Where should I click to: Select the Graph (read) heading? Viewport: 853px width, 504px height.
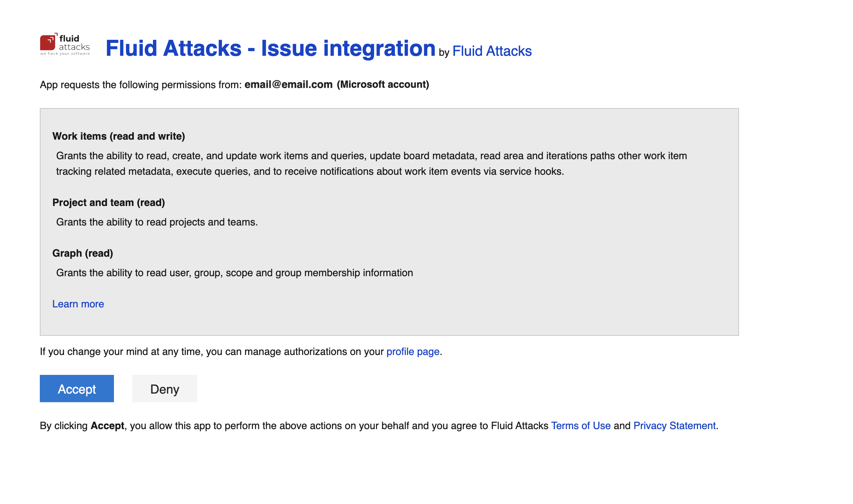(83, 253)
